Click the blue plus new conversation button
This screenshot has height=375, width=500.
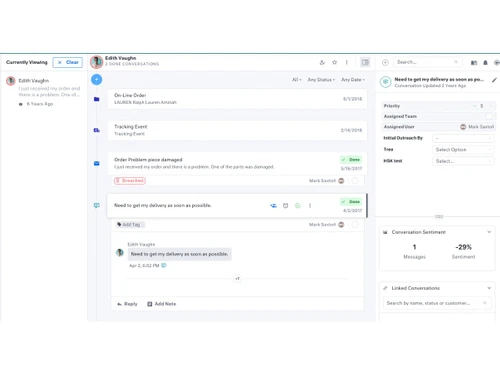click(x=97, y=79)
